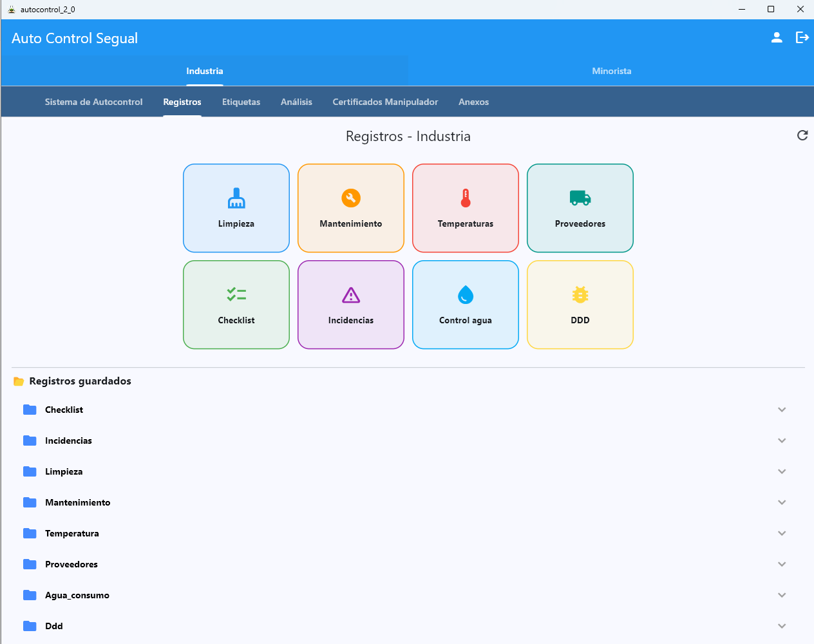Maximize the autocontrol_2_0 window

(x=771, y=9)
